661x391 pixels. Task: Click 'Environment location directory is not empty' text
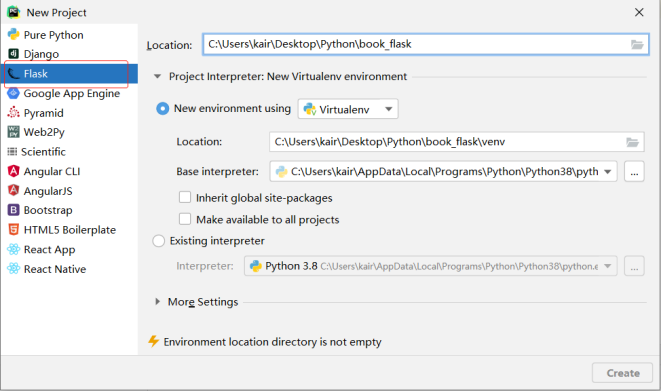click(x=272, y=342)
